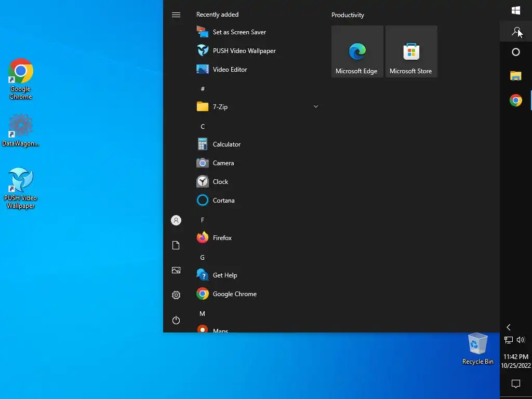Open the Camera app
Screen dimensions: 532x399
point(258,163)
